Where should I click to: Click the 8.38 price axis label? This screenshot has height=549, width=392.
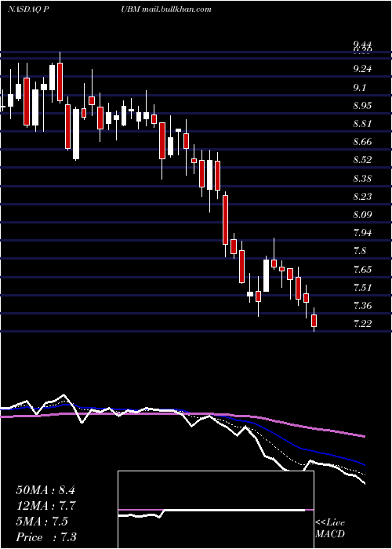(x=362, y=178)
